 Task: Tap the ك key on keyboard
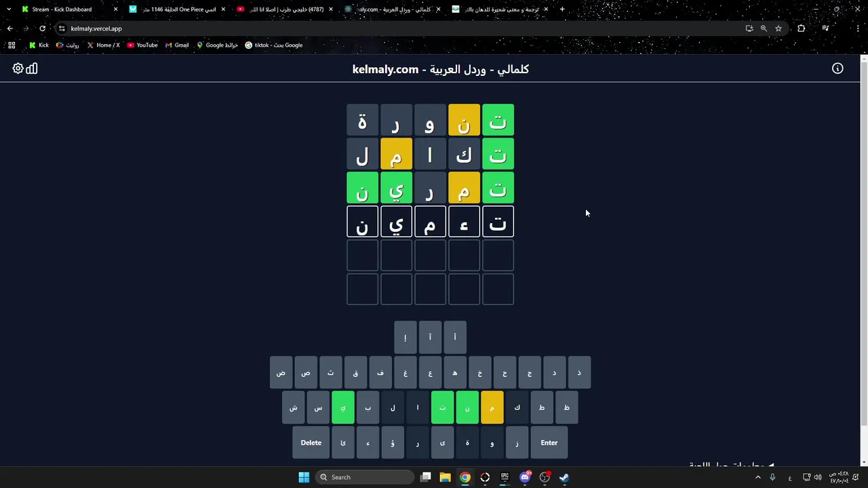517,407
